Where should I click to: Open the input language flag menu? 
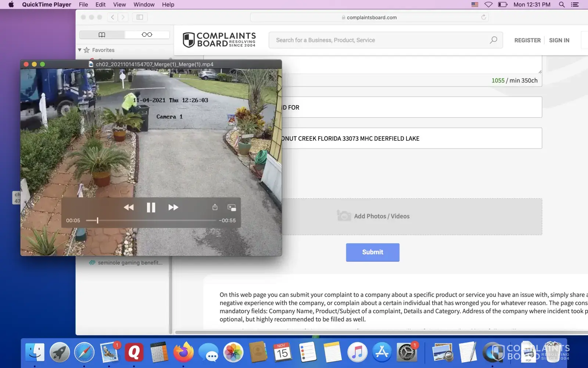[475, 4]
